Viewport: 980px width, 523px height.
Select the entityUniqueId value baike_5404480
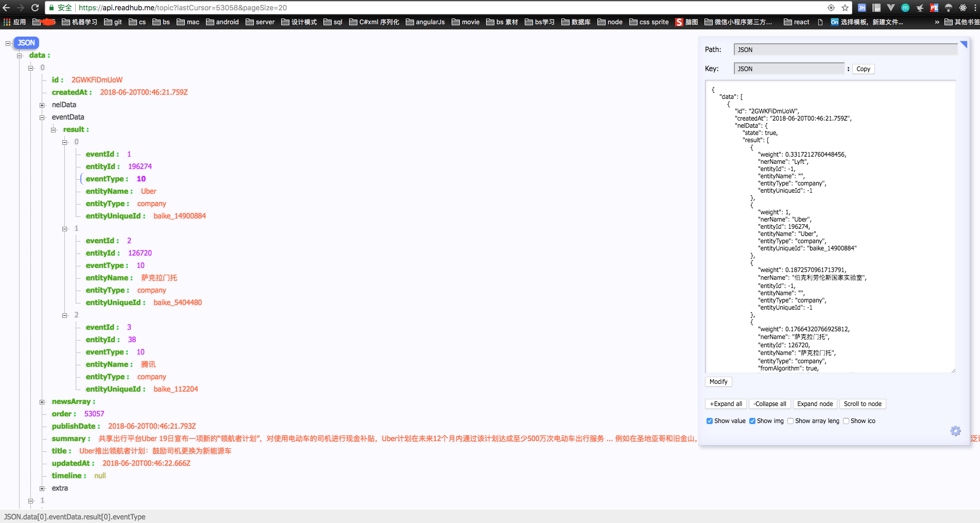(x=178, y=302)
